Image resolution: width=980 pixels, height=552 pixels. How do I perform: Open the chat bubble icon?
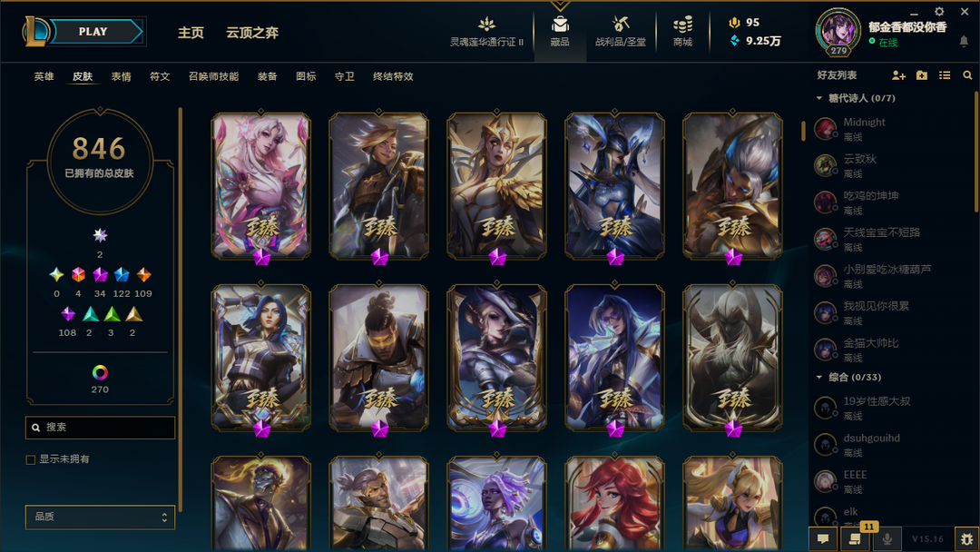(x=823, y=538)
